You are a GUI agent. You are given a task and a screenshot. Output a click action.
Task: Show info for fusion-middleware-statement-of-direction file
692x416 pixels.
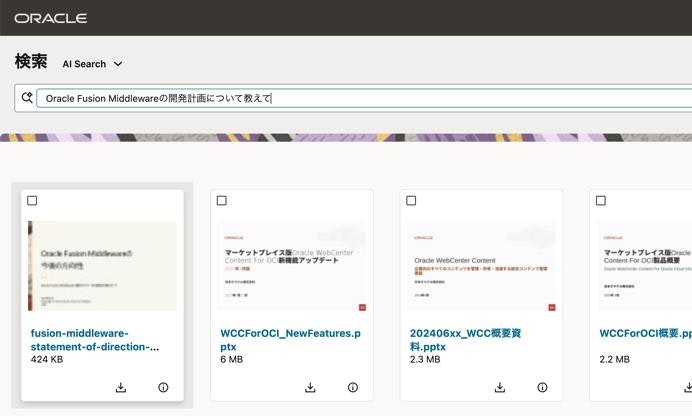(x=163, y=387)
